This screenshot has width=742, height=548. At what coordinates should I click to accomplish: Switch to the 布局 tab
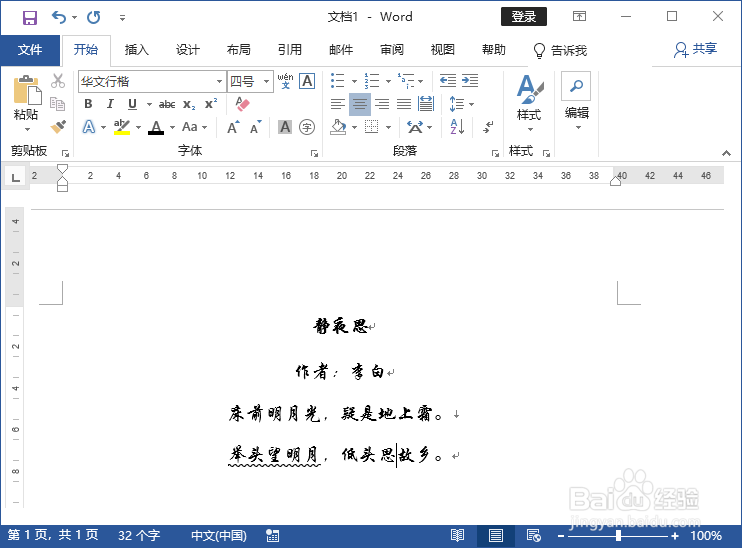[239, 50]
